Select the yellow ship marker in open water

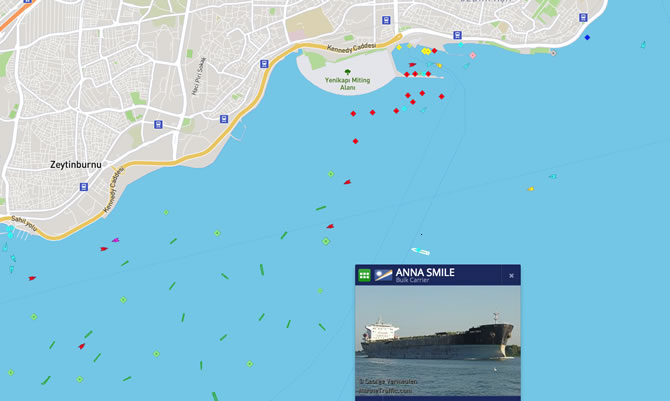530,189
